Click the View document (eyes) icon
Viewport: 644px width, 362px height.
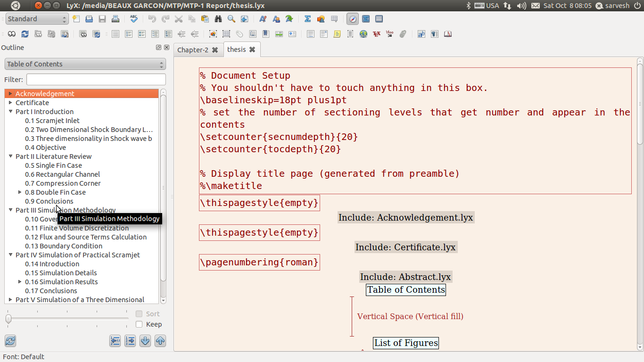coord(11,34)
